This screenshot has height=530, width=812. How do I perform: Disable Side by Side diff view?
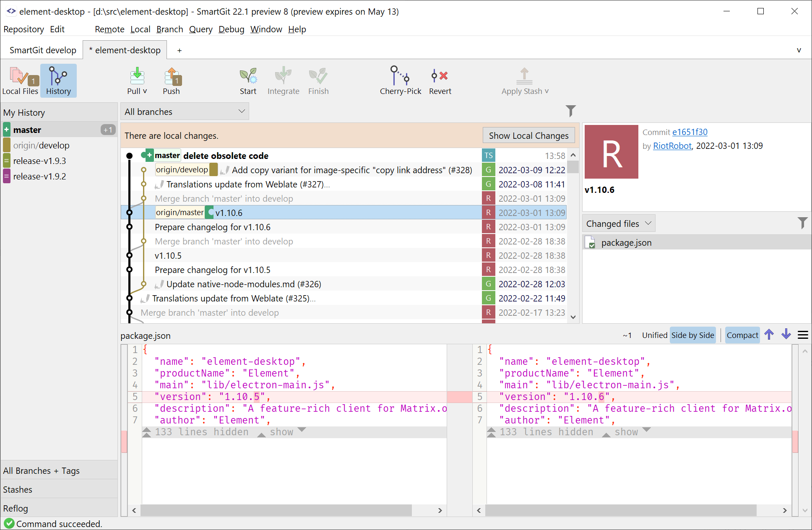(x=692, y=335)
